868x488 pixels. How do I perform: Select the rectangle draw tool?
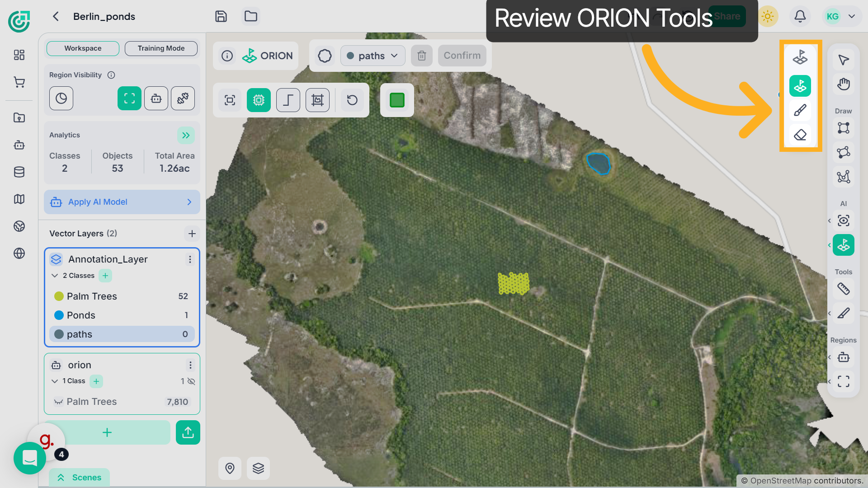coord(844,128)
